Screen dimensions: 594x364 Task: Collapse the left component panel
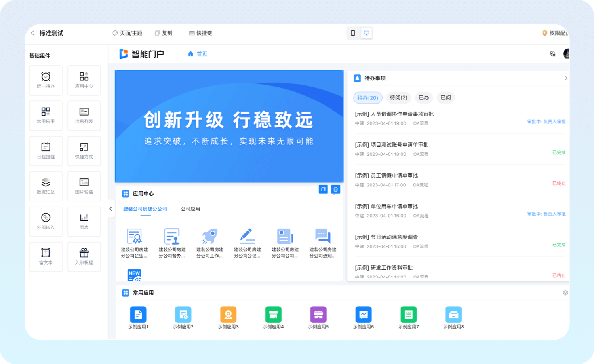pos(110,209)
